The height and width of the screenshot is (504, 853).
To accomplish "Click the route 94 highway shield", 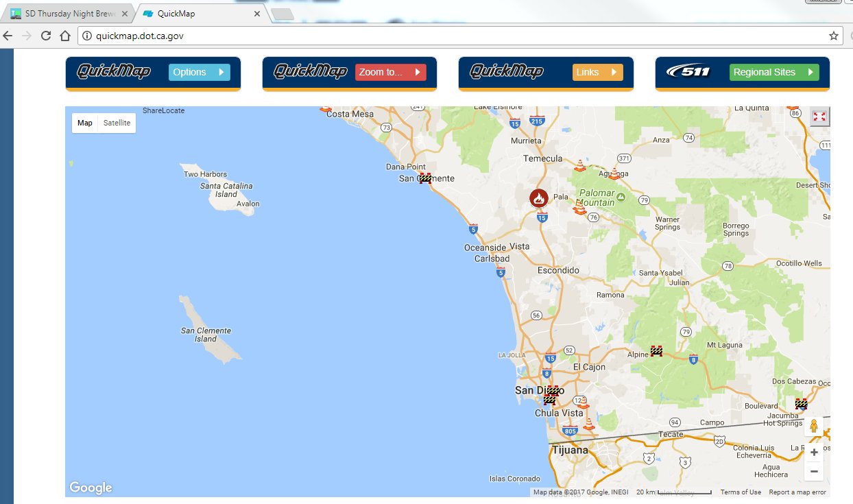I will click(x=675, y=422).
